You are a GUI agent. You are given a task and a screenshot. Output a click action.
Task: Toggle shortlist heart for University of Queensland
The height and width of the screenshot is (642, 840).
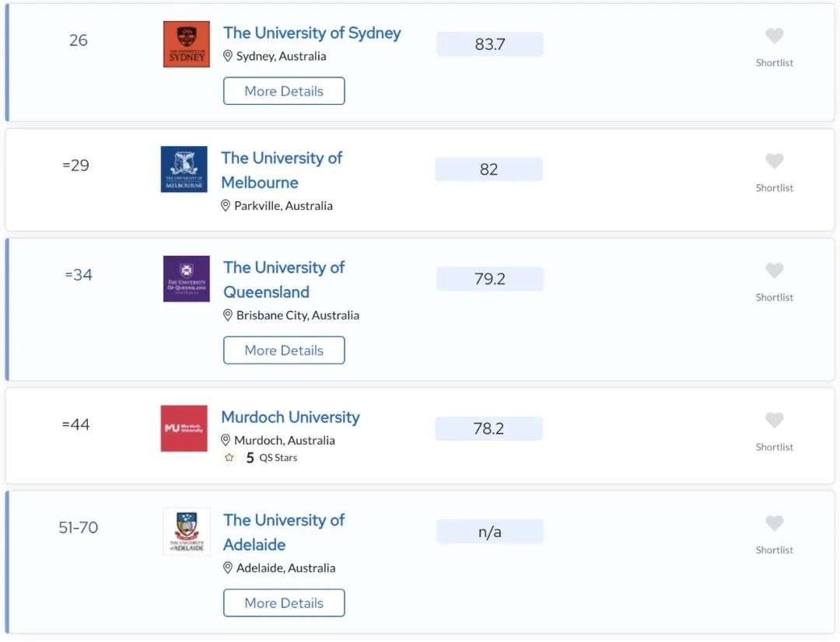[774, 270]
